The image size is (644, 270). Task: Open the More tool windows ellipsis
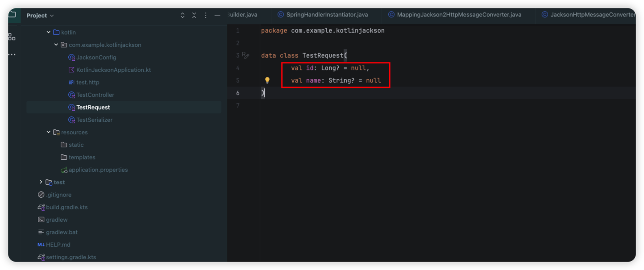click(12, 54)
